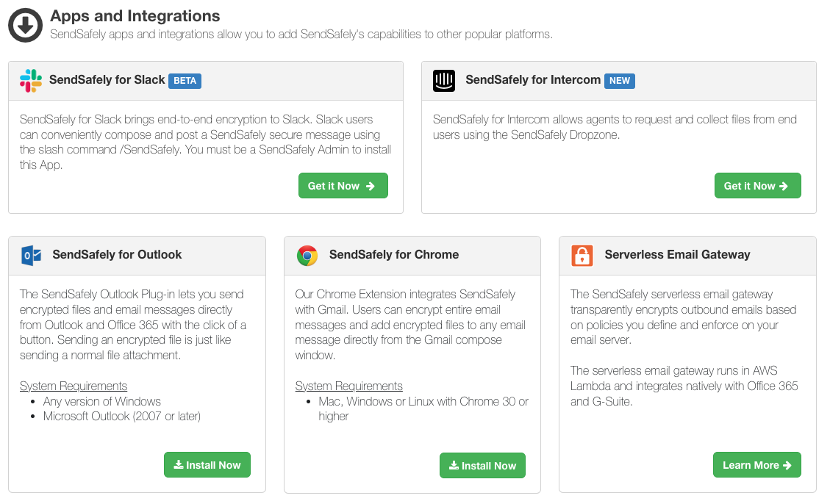Click the Outlook logo icon

pos(31,256)
